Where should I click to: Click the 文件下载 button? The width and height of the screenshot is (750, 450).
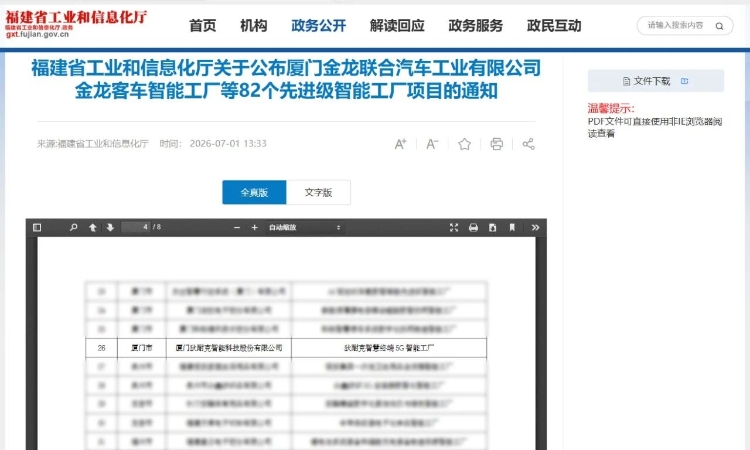(656, 81)
